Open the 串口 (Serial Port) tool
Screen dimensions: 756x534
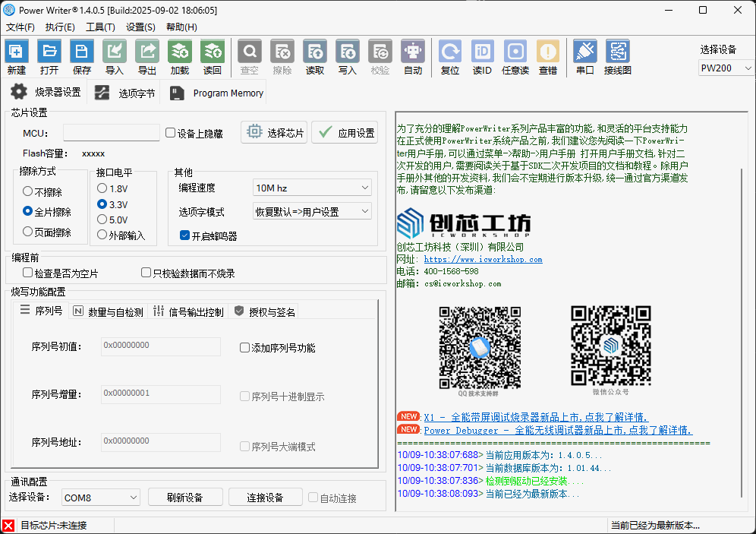coord(584,52)
